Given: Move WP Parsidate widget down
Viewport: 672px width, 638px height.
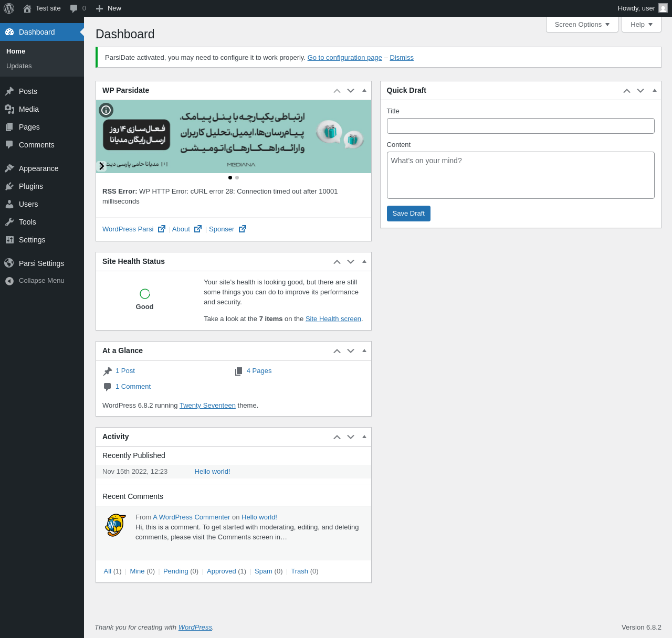Looking at the screenshot, I should [351, 91].
